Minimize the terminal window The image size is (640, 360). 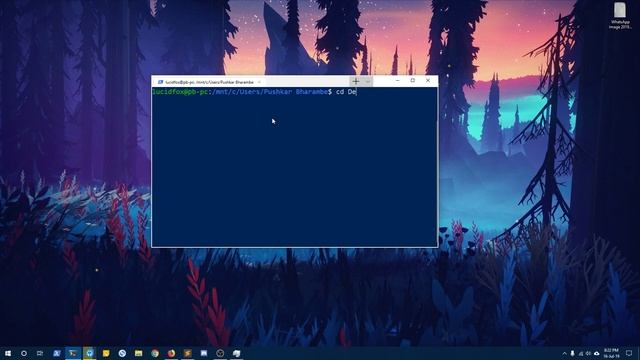(398, 81)
